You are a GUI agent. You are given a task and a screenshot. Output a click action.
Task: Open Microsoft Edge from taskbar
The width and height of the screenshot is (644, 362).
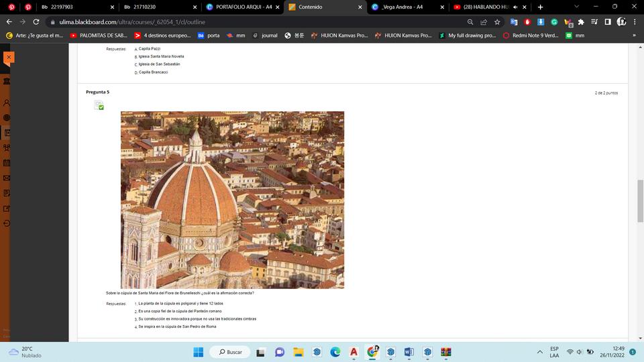pyautogui.click(x=335, y=352)
